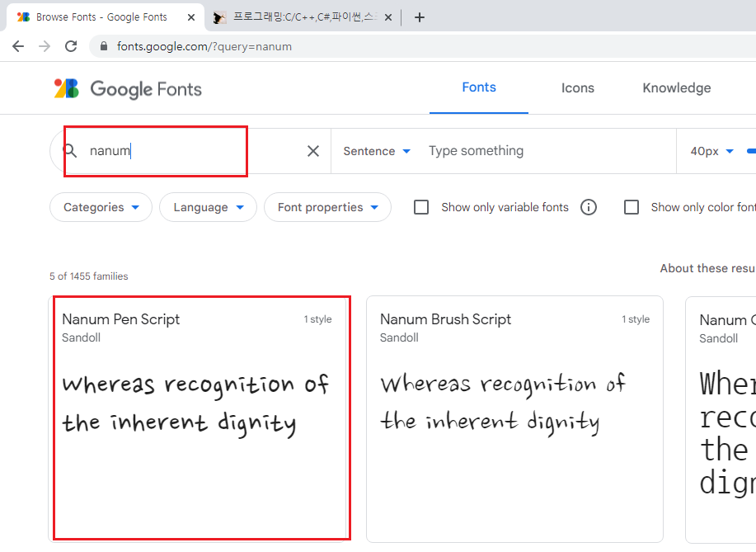Close the Korean programming blog tab
This screenshot has width=756, height=552.
click(x=388, y=17)
